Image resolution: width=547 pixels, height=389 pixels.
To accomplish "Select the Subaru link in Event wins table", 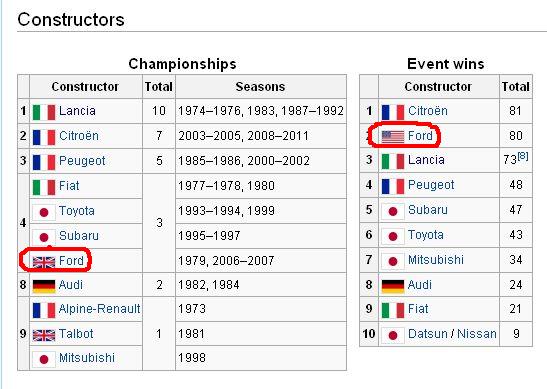I will pos(428,210).
